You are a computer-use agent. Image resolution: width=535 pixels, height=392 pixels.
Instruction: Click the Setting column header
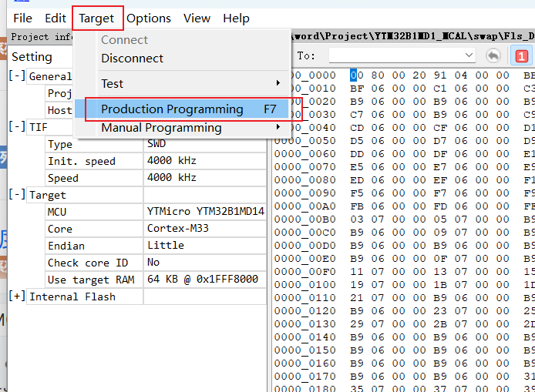tap(32, 56)
